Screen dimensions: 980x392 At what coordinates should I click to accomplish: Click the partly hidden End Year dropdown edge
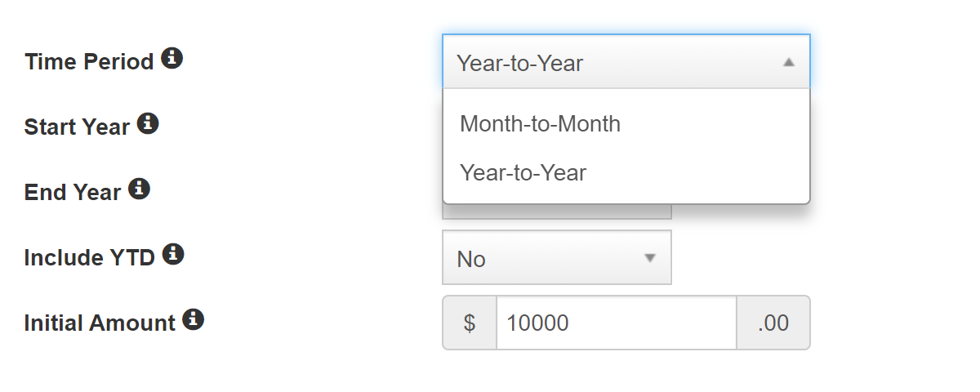[557, 212]
